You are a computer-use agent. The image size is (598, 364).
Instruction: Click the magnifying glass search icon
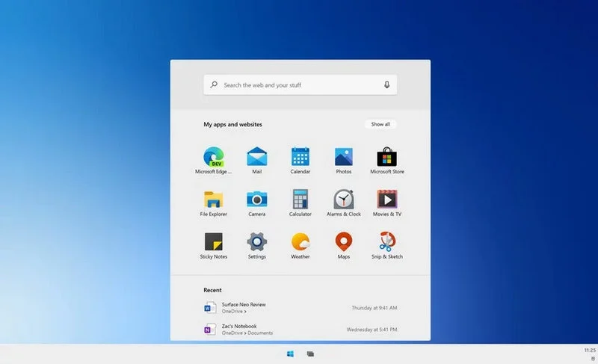pos(214,84)
